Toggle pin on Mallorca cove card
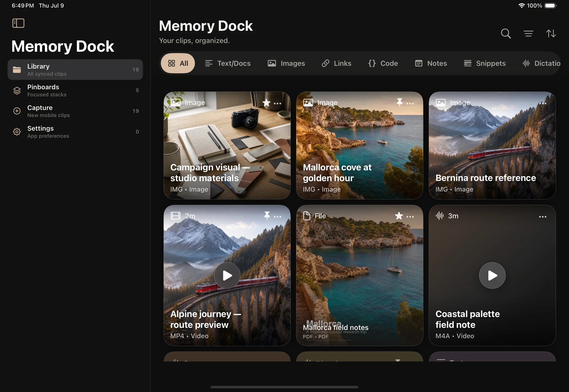This screenshot has width=569, height=392. (399, 102)
